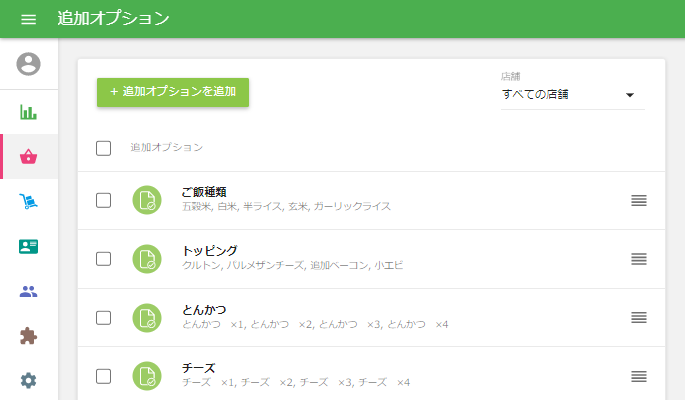The image size is (685, 400).
Task: Check the ご飯種類 row checkbox
Action: click(x=104, y=200)
